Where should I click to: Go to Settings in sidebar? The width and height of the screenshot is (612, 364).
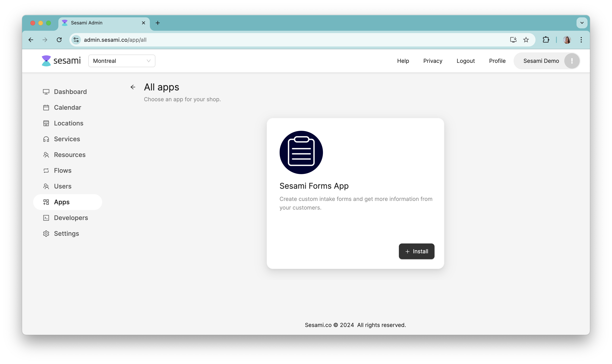click(x=67, y=234)
